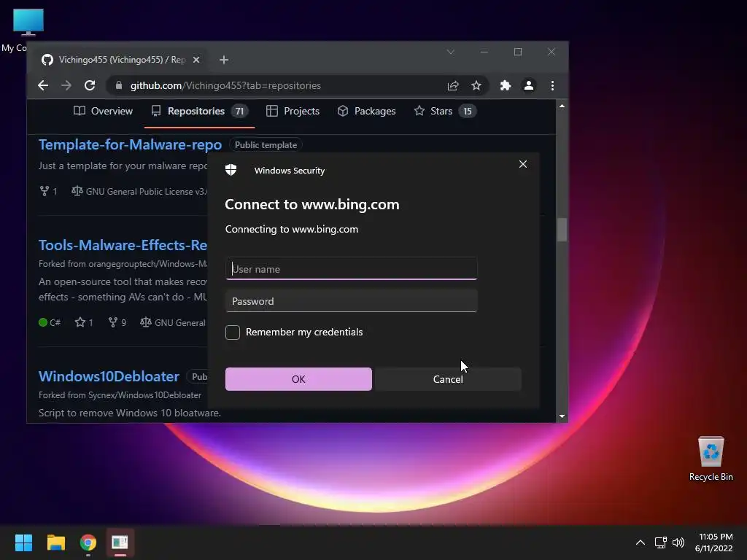
Task: Click the fork count on Template-for-Malware-repo
Action: [49, 192]
